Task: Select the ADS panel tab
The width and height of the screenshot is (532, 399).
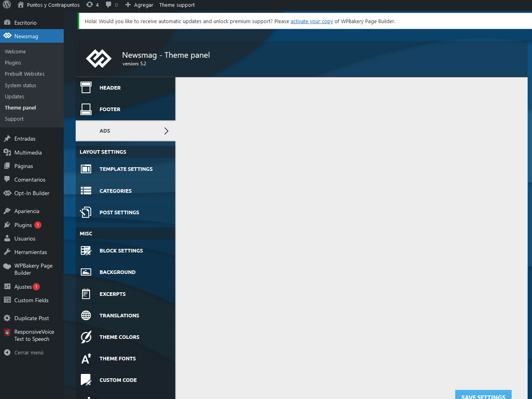Action: [x=125, y=131]
